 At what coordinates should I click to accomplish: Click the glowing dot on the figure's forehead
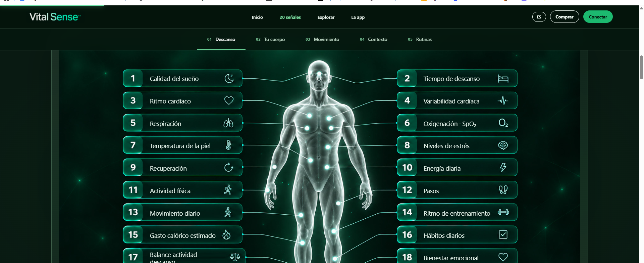[319, 74]
